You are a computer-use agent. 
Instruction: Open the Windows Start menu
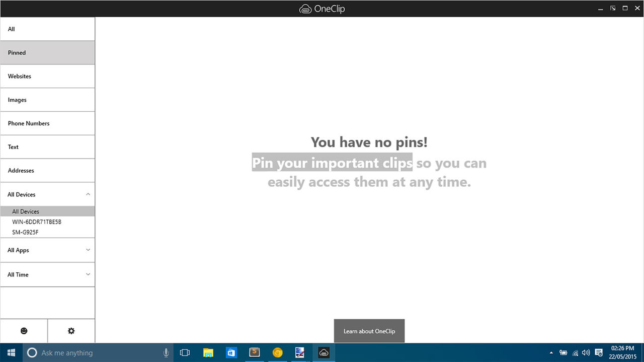point(11,353)
